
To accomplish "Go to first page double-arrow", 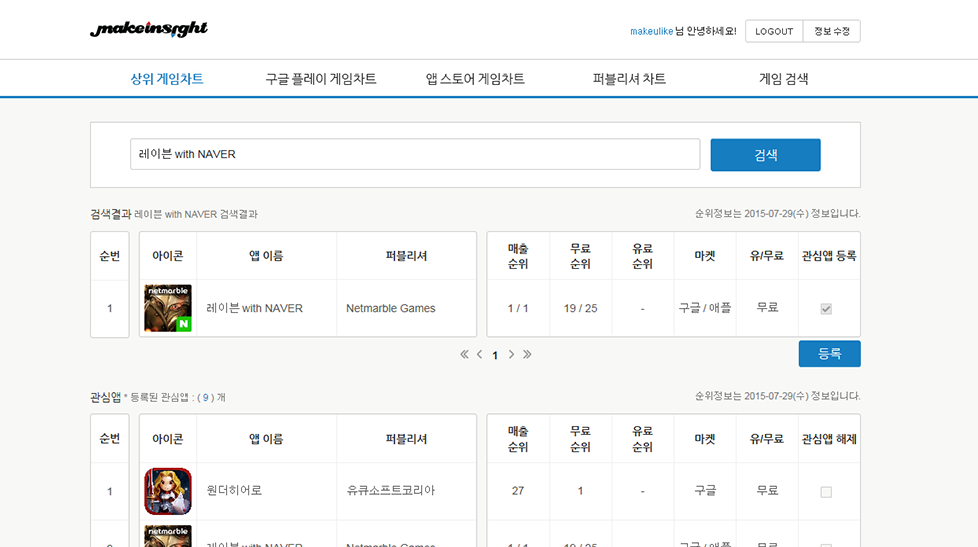I will tap(464, 354).
